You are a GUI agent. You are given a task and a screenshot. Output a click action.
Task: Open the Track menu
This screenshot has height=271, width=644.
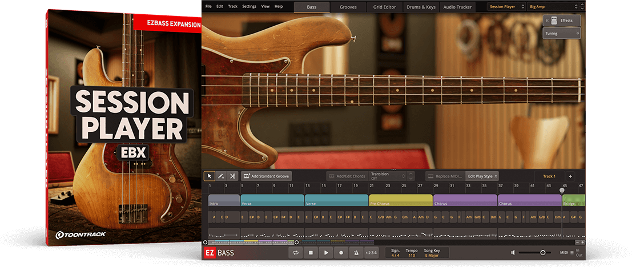coord(232,7)
